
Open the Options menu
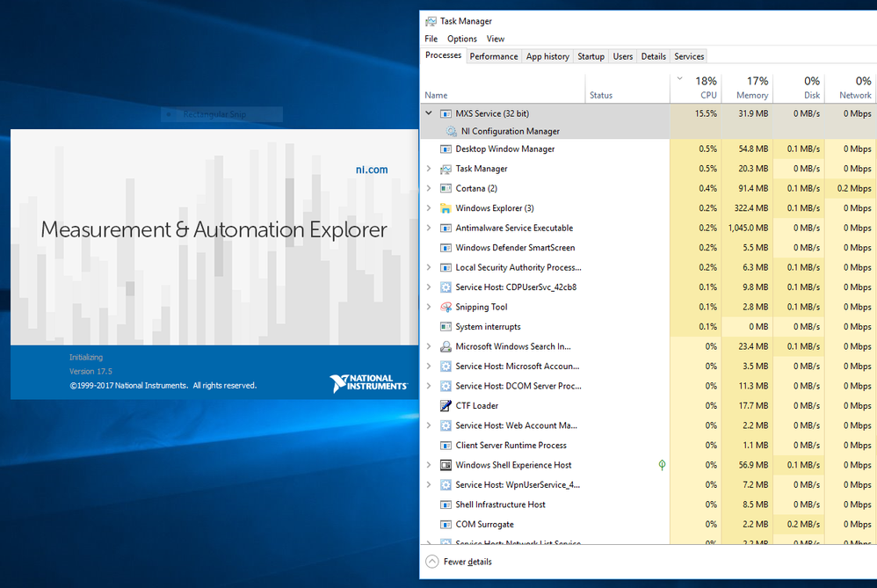tap(462, 39)
